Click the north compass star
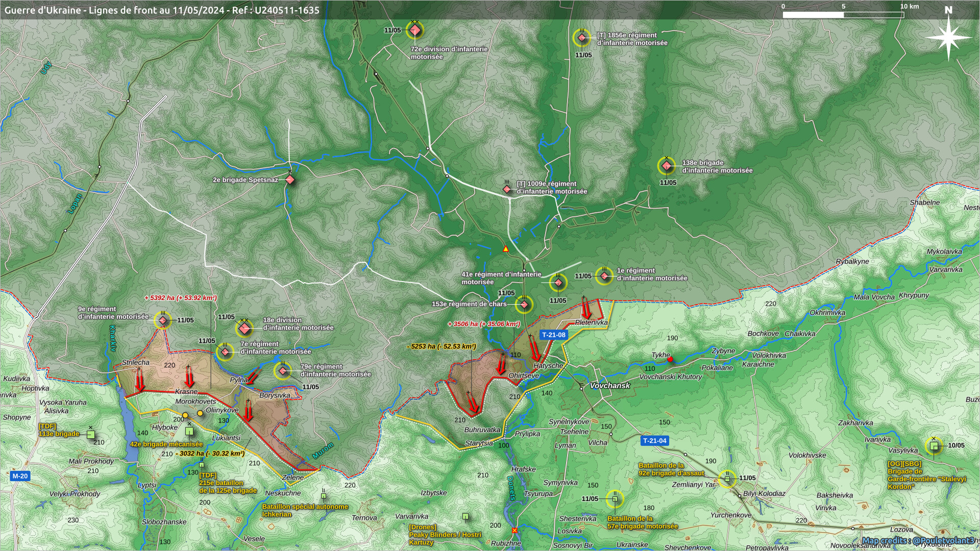Viewport: 980px width, 551px height. [x=948, y=37]
